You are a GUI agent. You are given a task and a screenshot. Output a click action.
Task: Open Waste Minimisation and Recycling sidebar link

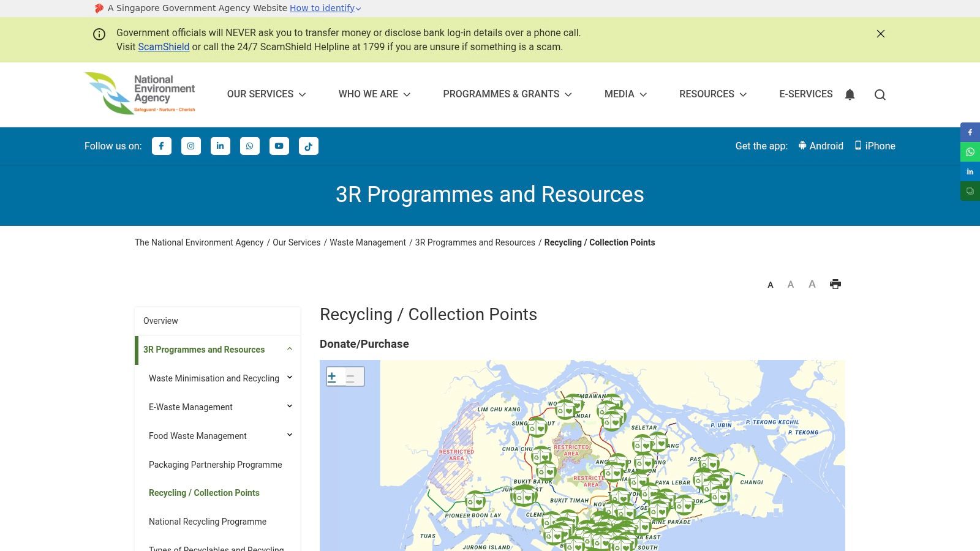(x=214, y=378)
